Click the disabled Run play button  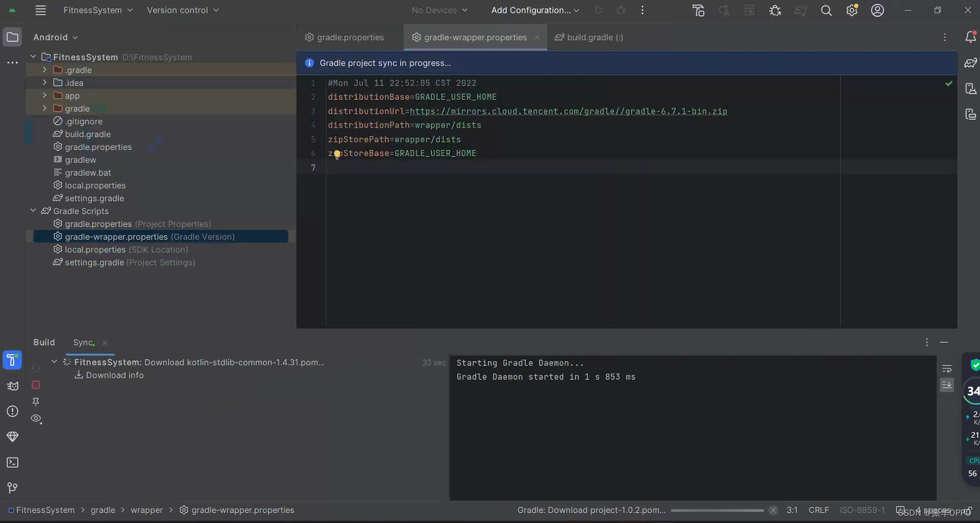tap(598, 10)
